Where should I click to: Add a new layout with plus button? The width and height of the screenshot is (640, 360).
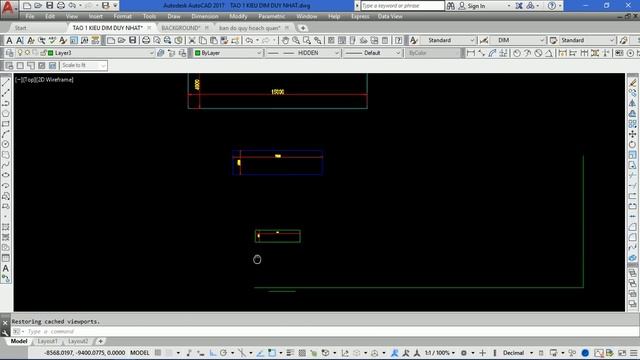[x=100, y=341]
